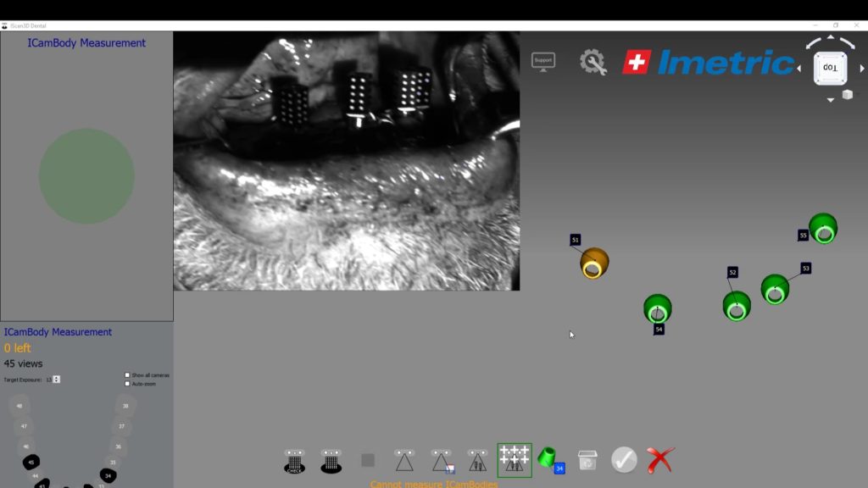868x488 pixels.
Task: Adjust the Target Exposure stepper arrows
Action: coord(57,380)
